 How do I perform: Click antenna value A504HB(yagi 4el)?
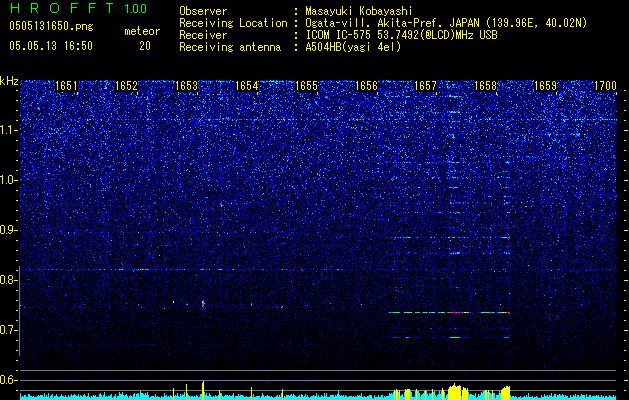353,47
